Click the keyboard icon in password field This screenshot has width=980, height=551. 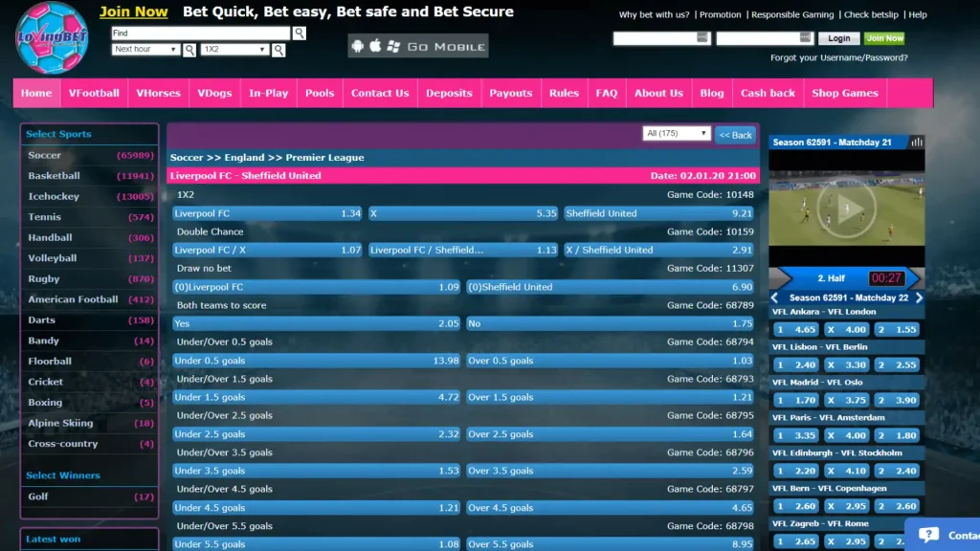pyautogui.click(x=805, y=38)
